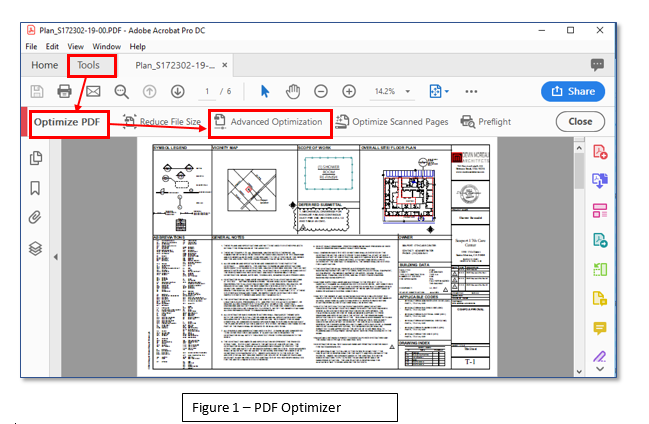Open Send for Comments yellow document icon

[x=600, y=299]
